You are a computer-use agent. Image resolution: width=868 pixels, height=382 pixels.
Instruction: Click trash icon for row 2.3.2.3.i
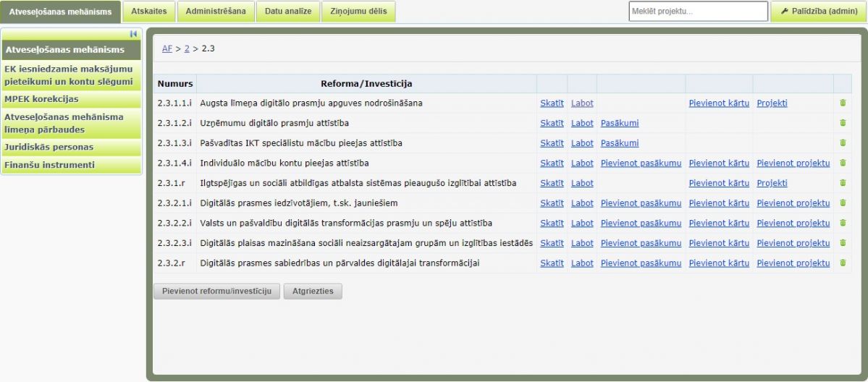843,243
